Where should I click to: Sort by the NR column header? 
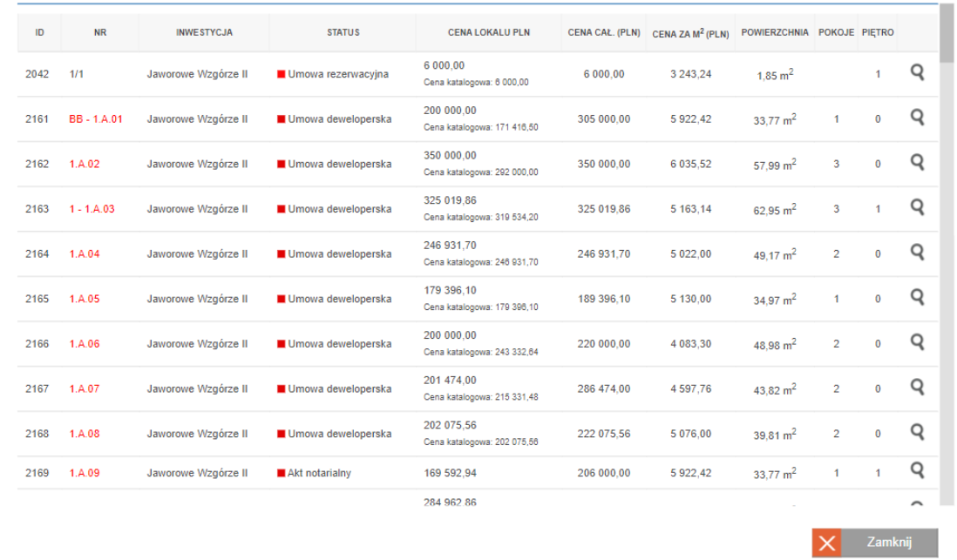pos(100,32)
